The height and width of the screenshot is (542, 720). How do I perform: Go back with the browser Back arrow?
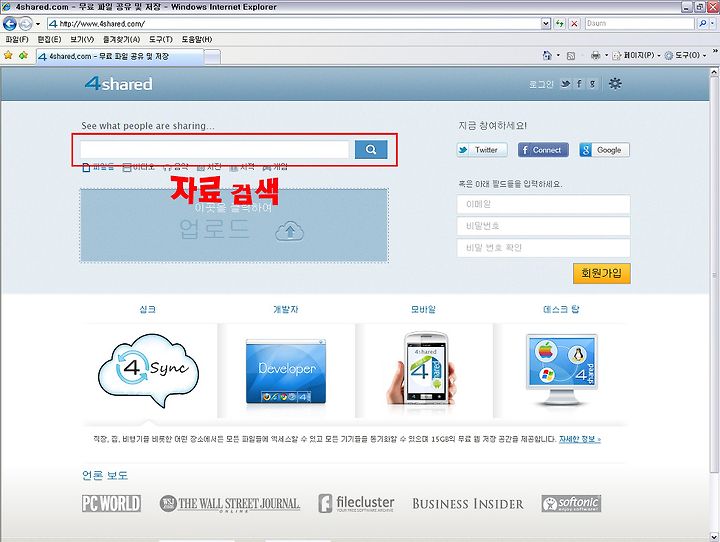click(10, 23)
